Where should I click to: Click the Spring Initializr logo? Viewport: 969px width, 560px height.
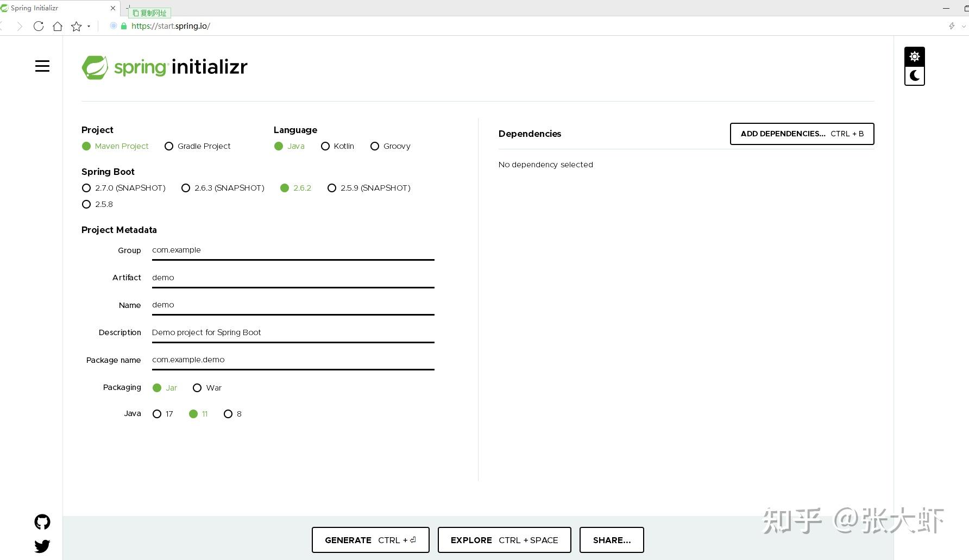click(x=165, y=67)
